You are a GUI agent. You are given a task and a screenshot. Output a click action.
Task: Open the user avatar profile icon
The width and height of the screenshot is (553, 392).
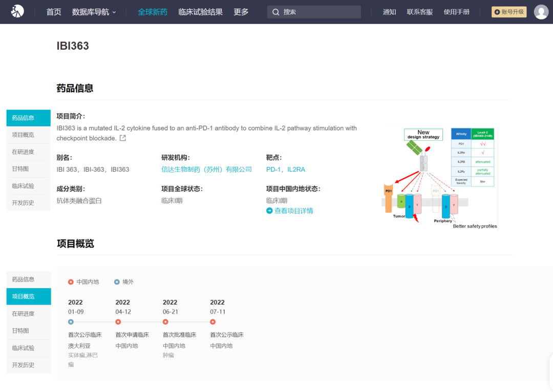(541, 12)
